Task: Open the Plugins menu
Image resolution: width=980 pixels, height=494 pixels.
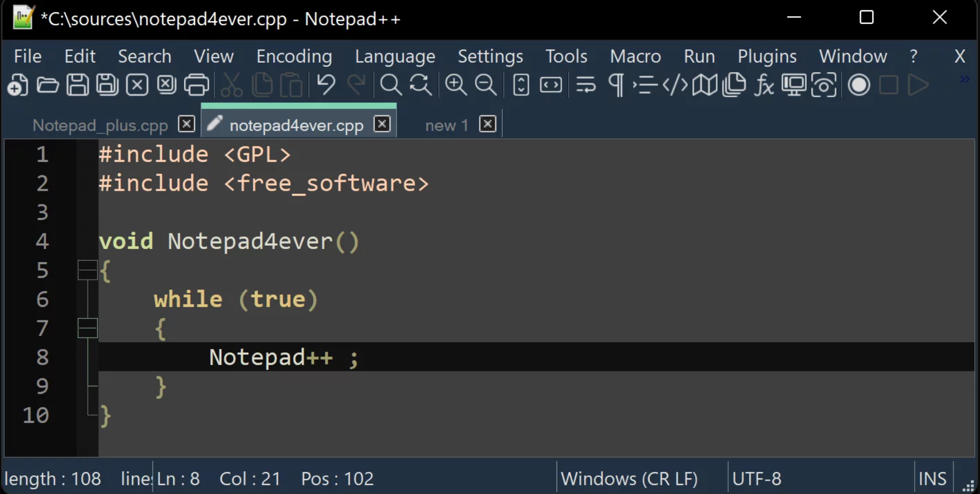Action: tap(766, 56)
